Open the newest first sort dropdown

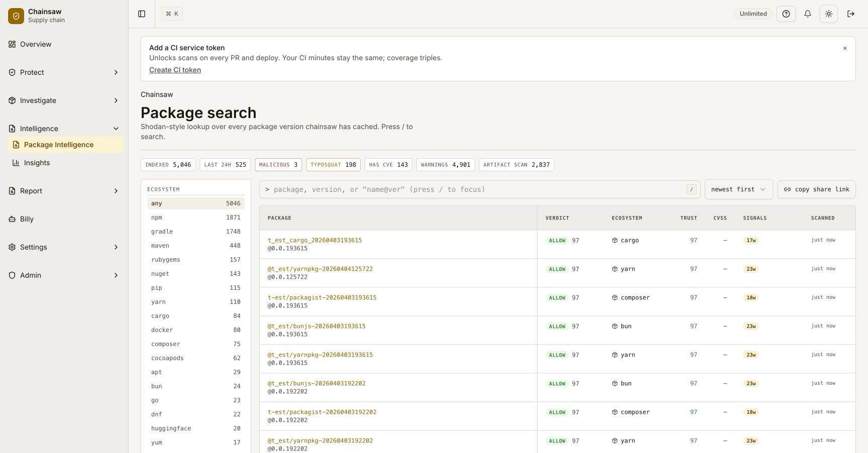(738, 189)
